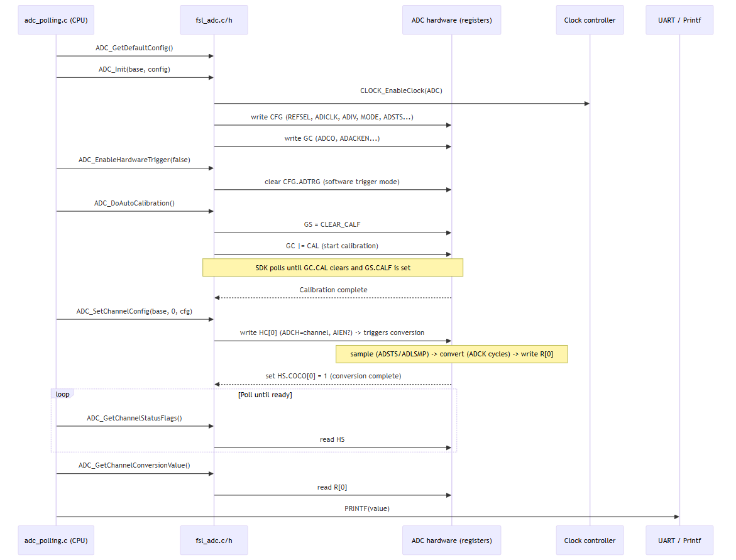Click the 'ADC_GetDefaultConfig()' message label

[135, 48]
